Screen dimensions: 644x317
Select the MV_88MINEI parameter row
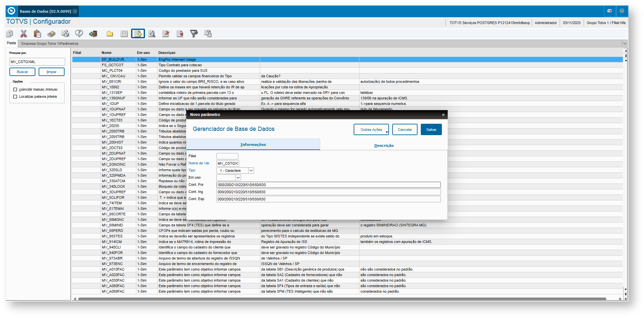point(347,225)
